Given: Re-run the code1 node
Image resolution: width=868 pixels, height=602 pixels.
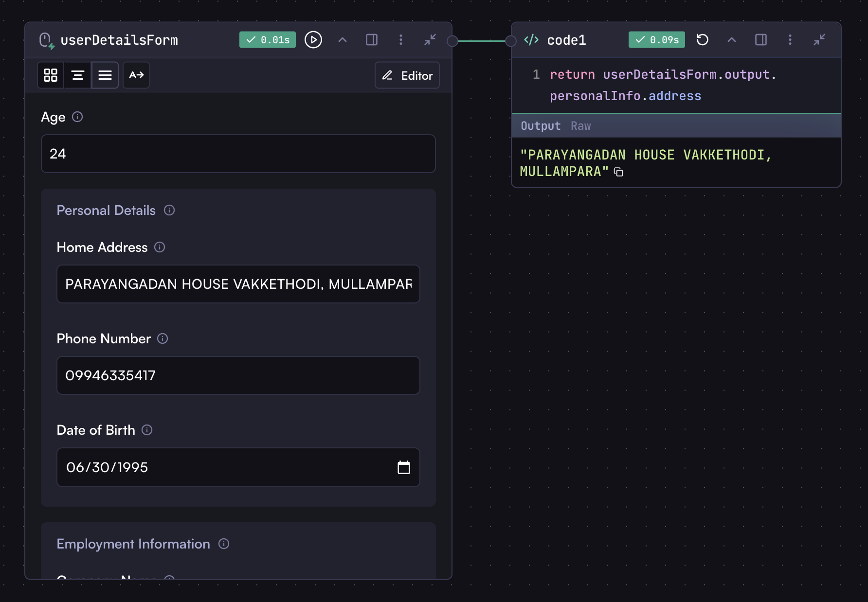Looking at the screenshot, I should (703, 40).
